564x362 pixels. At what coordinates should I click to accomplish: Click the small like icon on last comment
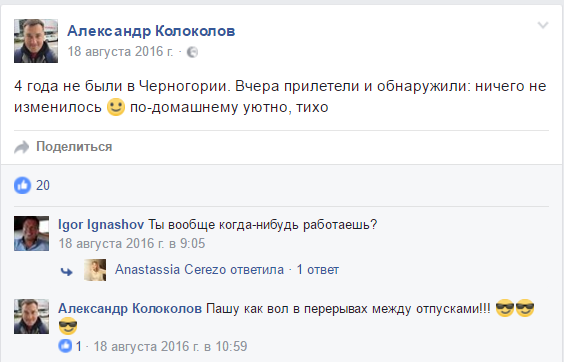click(65, 346)
